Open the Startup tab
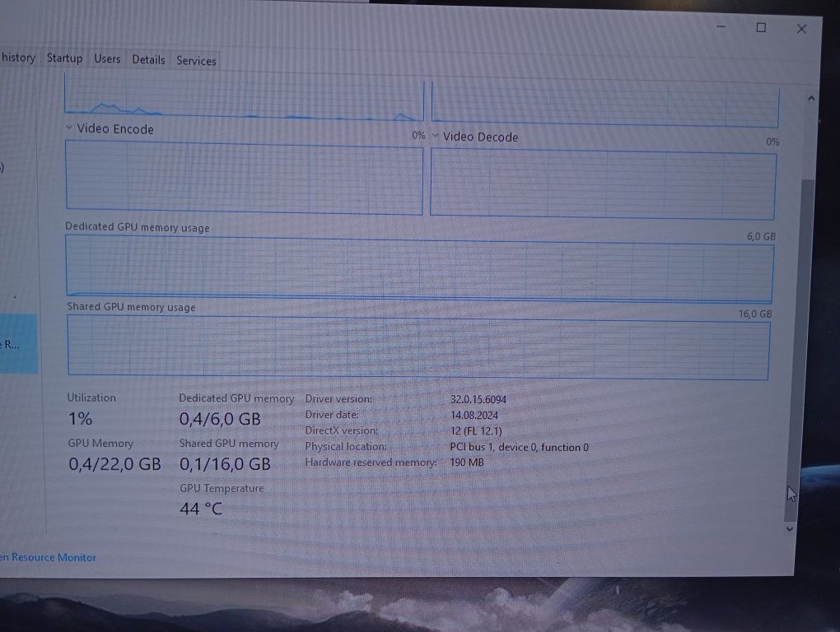This screenshot has height=632, width=840. pyautogui.click(x=65, y=58)
